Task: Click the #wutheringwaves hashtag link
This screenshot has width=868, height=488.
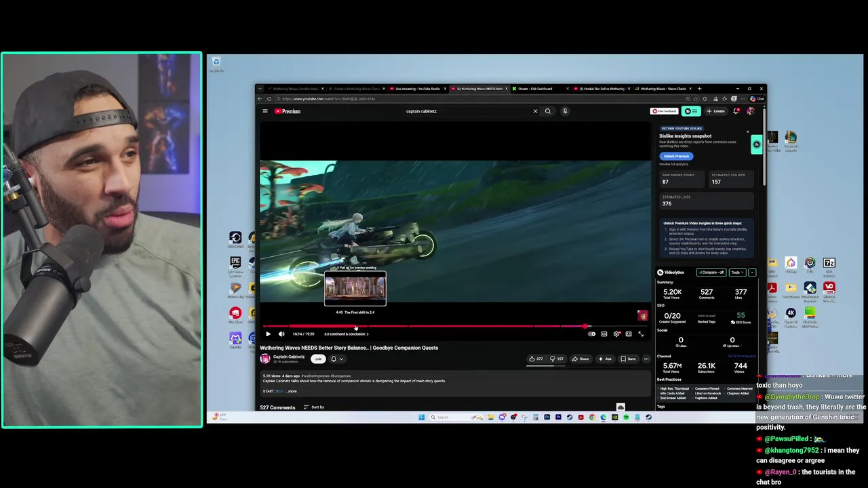Action: click(x=316, y=375)
